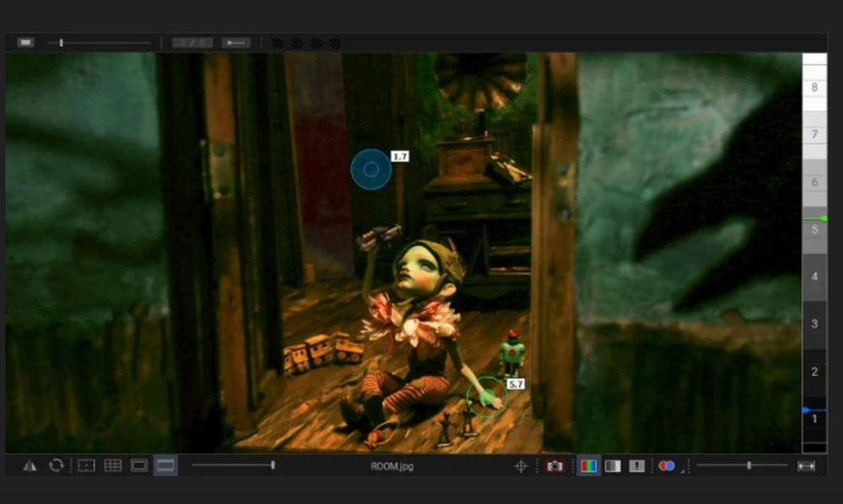The width and height of the screenshot is (843, 504).
Task: Click the rotate image icon
Action: coord(56,465)
